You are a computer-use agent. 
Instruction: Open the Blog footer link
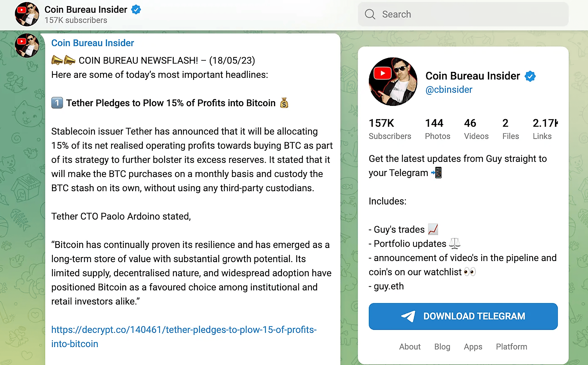(442, 347)
